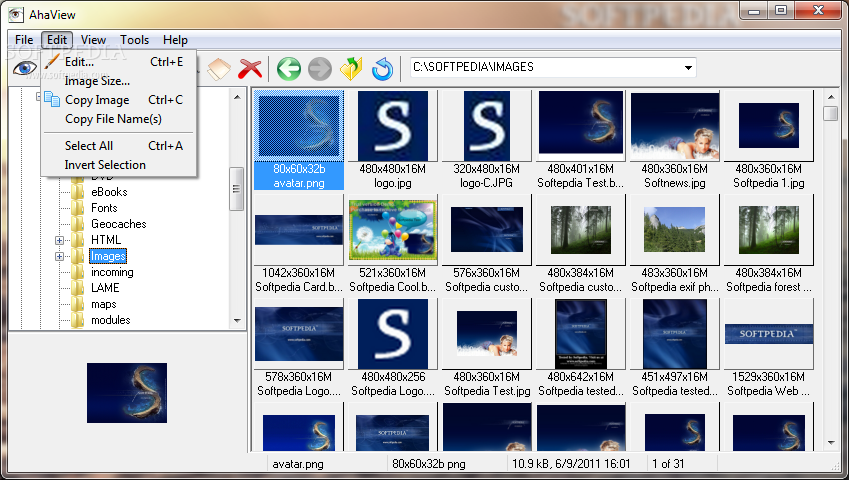The height and width of the screenshot is (480, 849).
Task: Click status bar text "10.9 kB, 6/9/2011 16:01"
Action: click(x=571, y=464)
